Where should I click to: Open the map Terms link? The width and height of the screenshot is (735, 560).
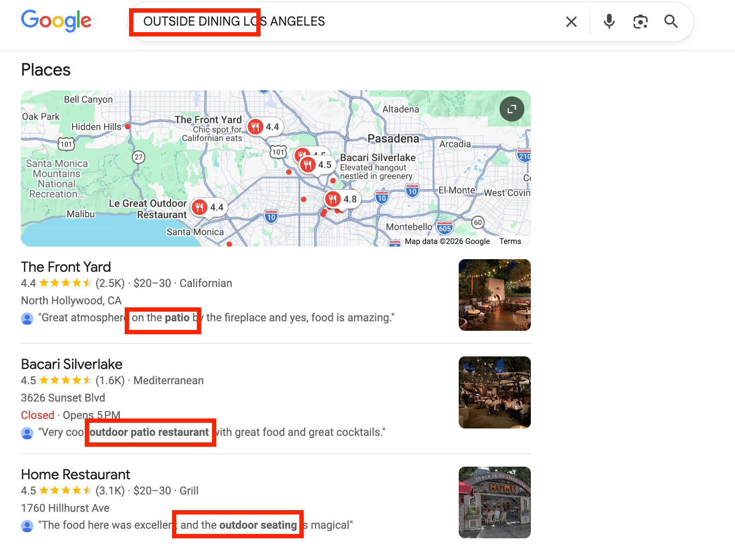tap(510, 241)
